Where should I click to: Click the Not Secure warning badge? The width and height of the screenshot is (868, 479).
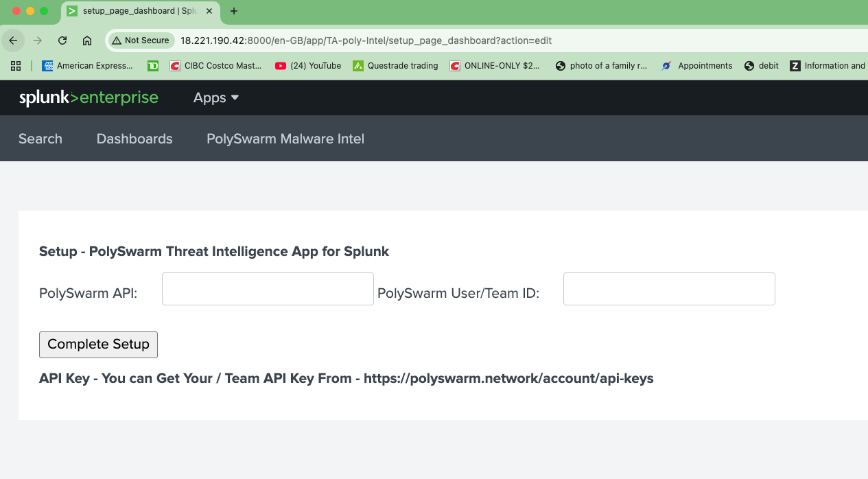(x=141, y=40)
